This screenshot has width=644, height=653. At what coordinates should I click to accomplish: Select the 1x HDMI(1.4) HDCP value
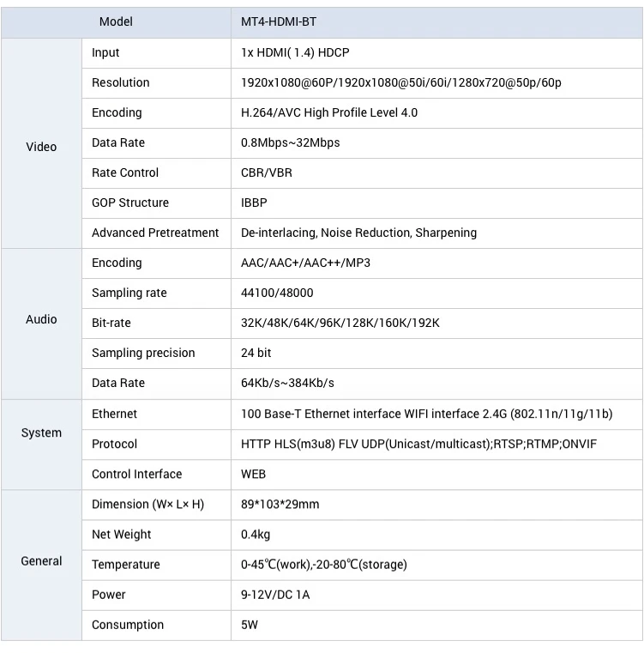(x=295, y=52)
